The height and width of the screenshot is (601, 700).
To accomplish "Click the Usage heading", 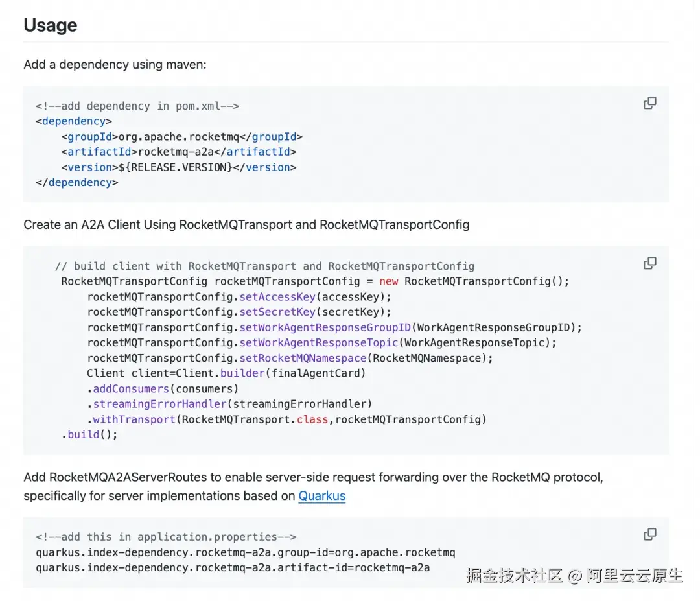I will pyautogui.click(x=51, y=25).
